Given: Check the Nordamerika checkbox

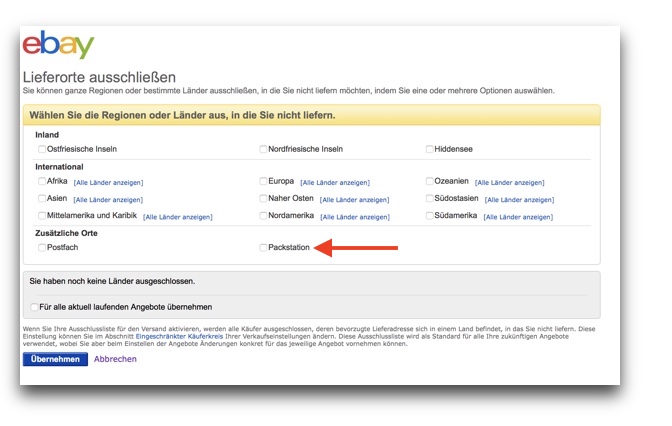Looking at the screenshot, I should click(x=263, y=216).
